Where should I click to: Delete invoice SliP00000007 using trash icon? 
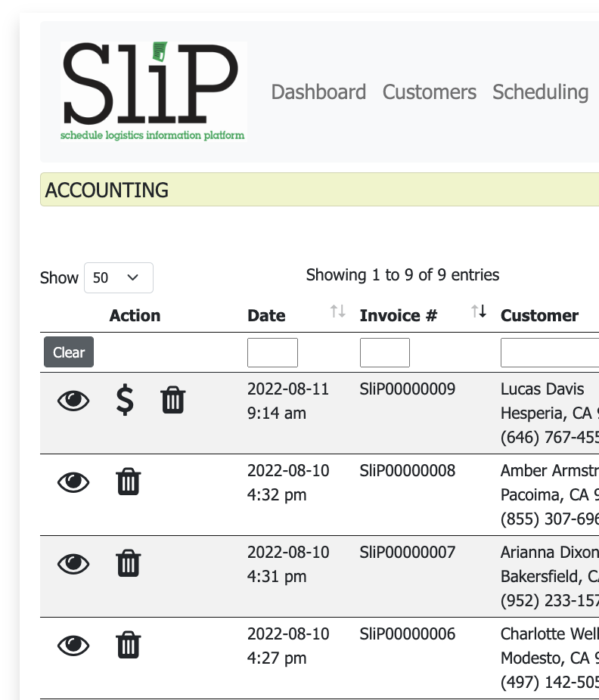[129, 563]
